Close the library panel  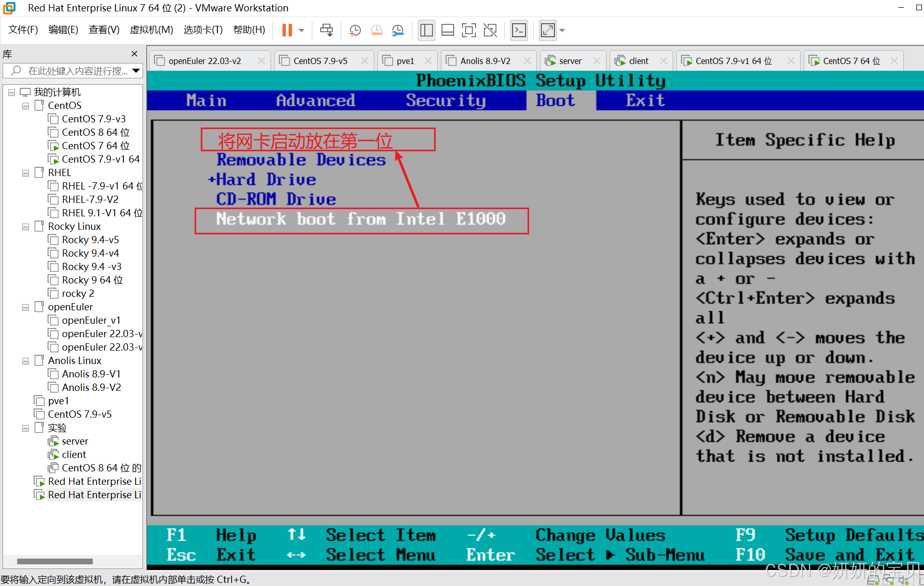coord(134,54)
